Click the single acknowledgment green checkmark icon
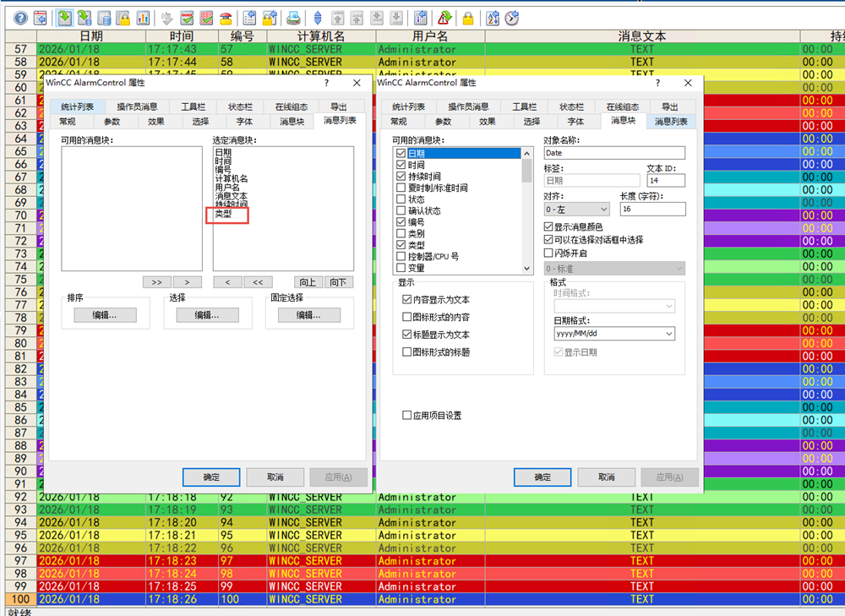The image size is (845, 616). (x=187, y=18)
